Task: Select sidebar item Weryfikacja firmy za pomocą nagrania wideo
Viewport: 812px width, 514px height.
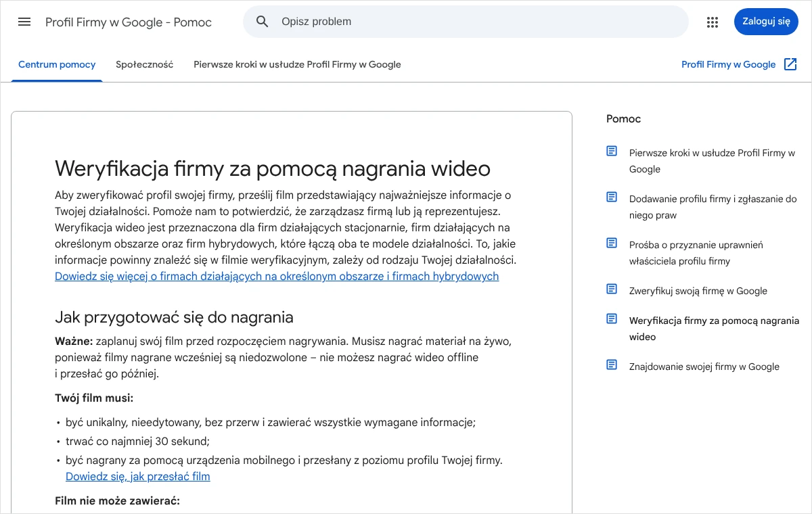Action: [714, 329]
